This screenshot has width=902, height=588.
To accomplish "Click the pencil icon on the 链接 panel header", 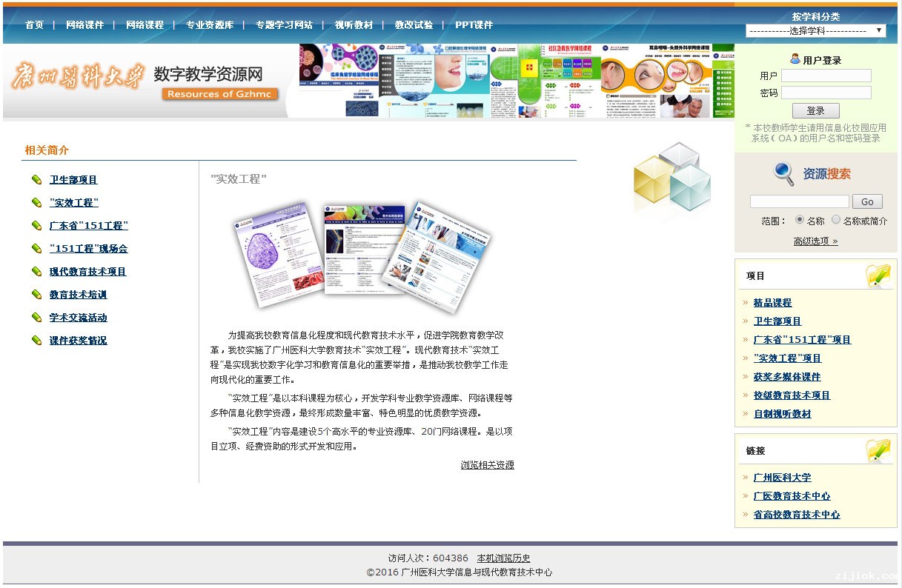I will click(x=879, y=450).
